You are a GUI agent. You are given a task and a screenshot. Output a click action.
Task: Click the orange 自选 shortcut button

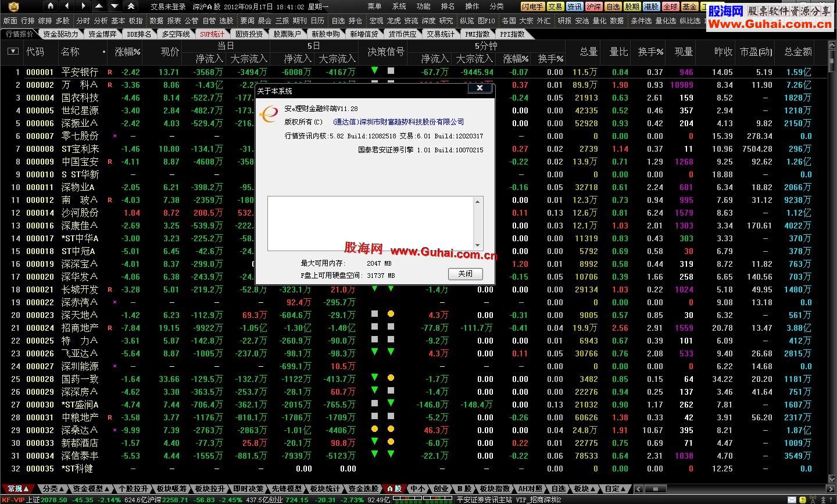pyautogui.click(x=613, y=6)
